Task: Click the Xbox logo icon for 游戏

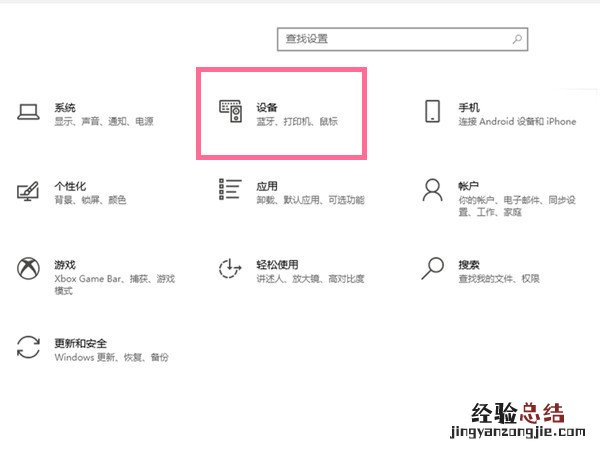Action: [28, 269]
